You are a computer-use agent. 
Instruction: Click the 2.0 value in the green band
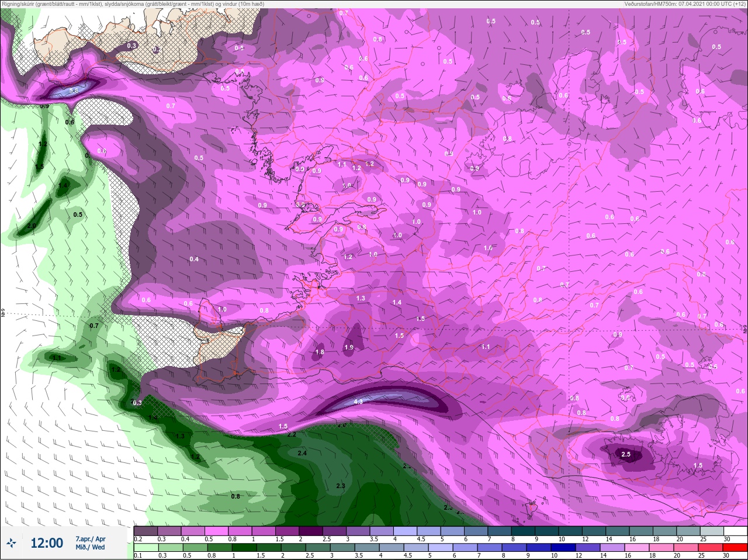click(x=32, y=226)
